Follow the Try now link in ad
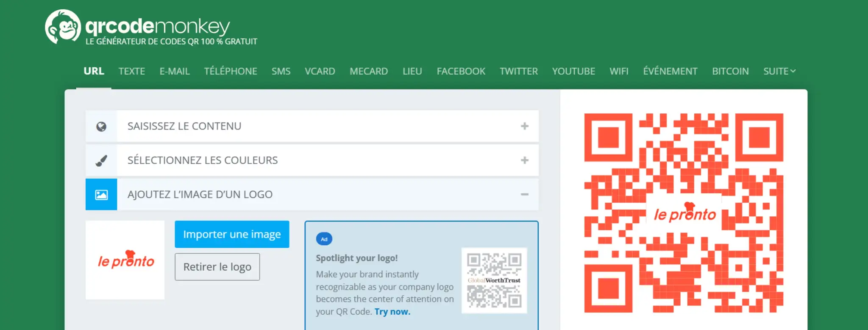This screenshot has height=330, width=868. click(x=392, y=312)
